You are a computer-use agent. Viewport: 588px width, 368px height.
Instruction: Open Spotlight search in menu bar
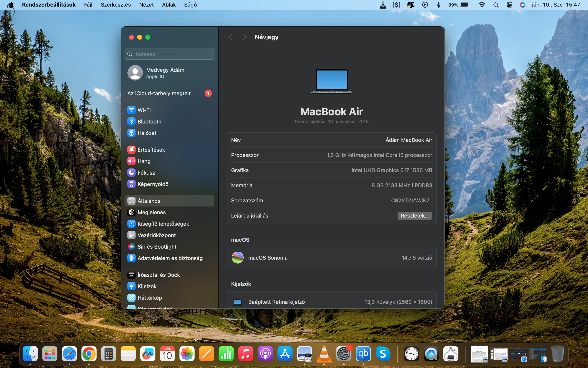point(496,5)
